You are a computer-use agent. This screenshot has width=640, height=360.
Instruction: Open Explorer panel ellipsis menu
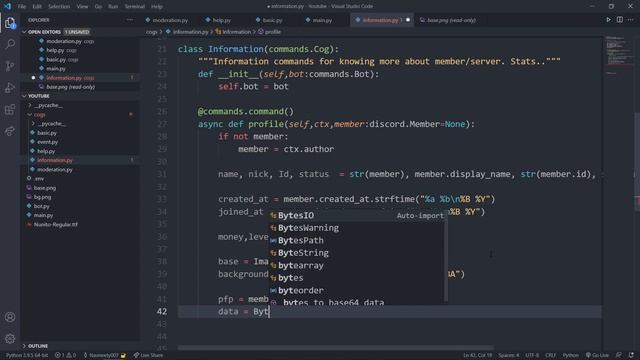click(130, 20)
